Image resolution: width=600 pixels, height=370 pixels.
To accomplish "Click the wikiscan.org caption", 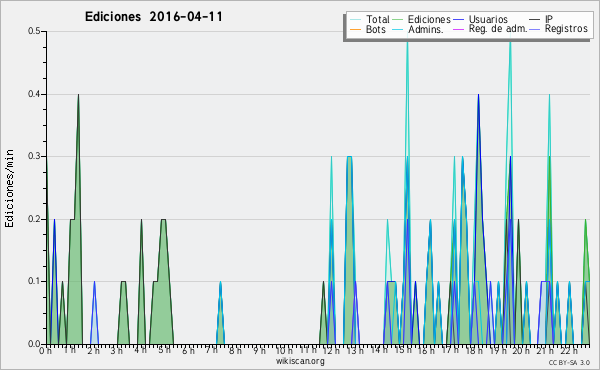I will [300, 361].
